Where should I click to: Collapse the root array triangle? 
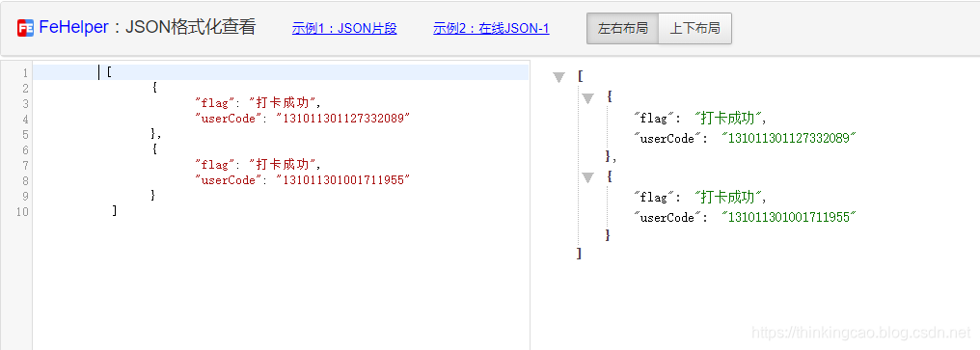click(559, 77)
